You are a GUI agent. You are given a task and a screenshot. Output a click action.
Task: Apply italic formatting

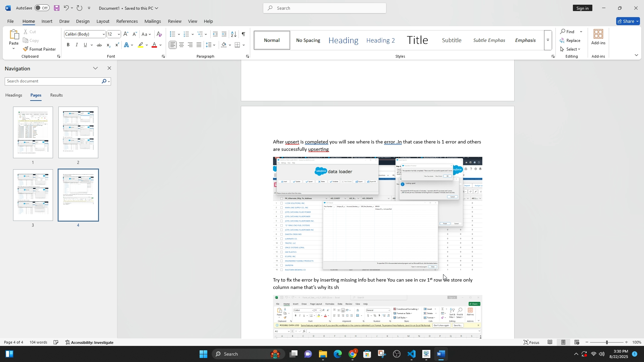tap(77, 45)
